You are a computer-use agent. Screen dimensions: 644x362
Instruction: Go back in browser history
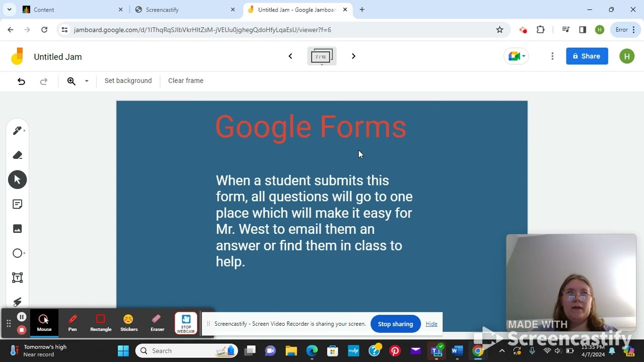pyautogui.click(x=11, y=30)
